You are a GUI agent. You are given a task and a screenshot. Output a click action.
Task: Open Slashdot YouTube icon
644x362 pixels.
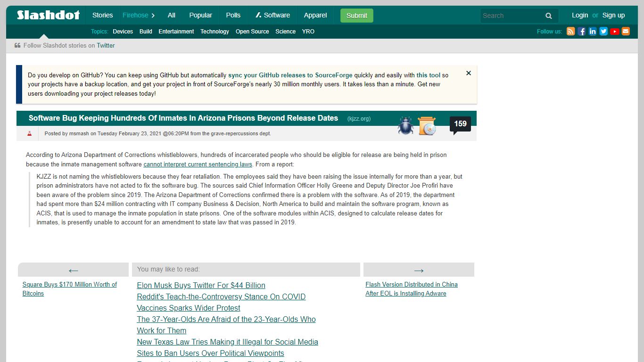tap(615, 32)
